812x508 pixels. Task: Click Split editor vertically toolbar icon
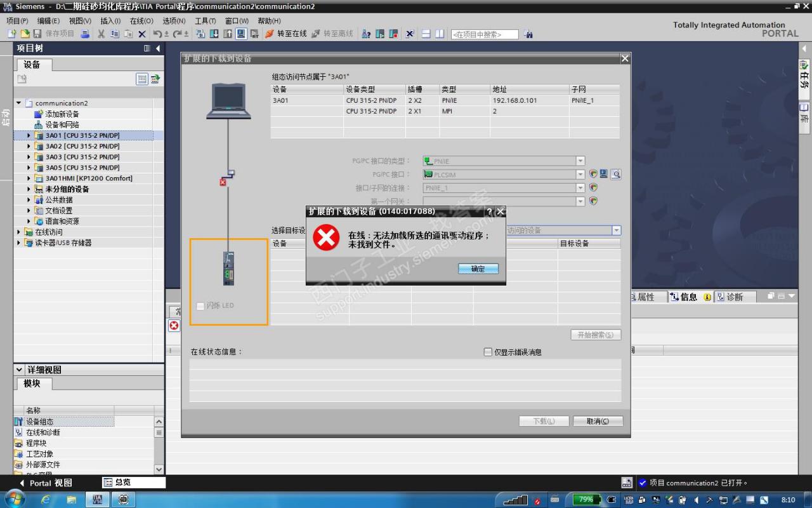(x=440, y=34)
